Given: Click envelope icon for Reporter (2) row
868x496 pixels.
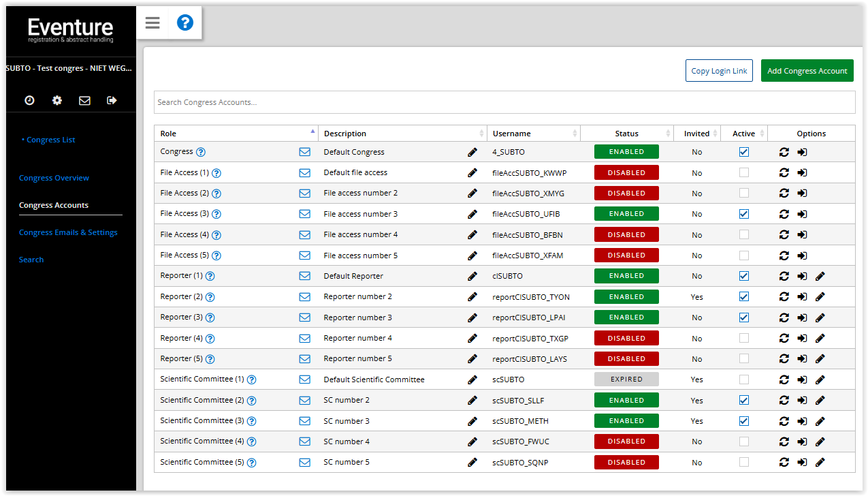Looking at the screenshot, I should pyautogui.click(x=305, y=297).
